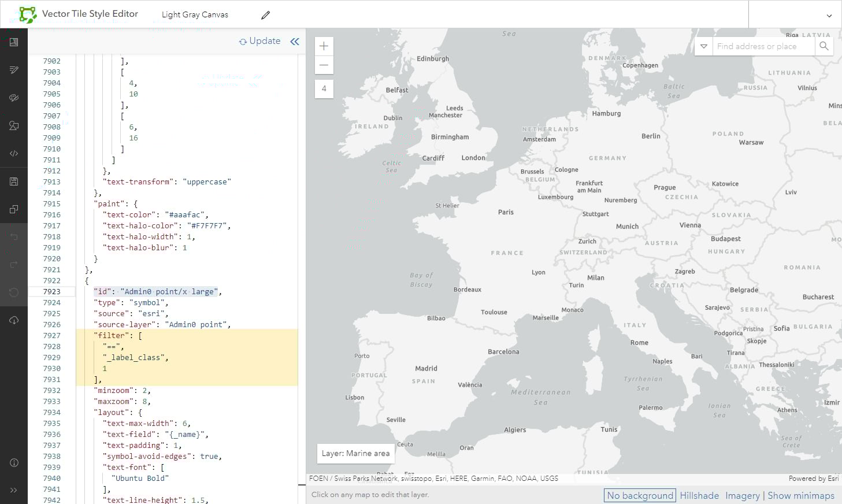The width and height of the screenshot is (842, 504).
Task: Open the edit colors palette icon
Action: coord(14,98)
